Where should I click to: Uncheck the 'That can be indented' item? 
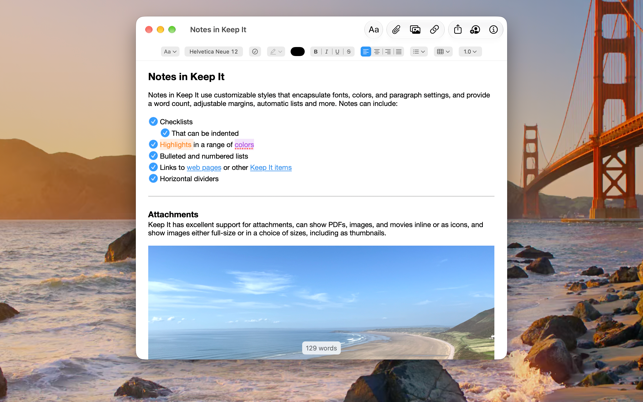[165, 133]
